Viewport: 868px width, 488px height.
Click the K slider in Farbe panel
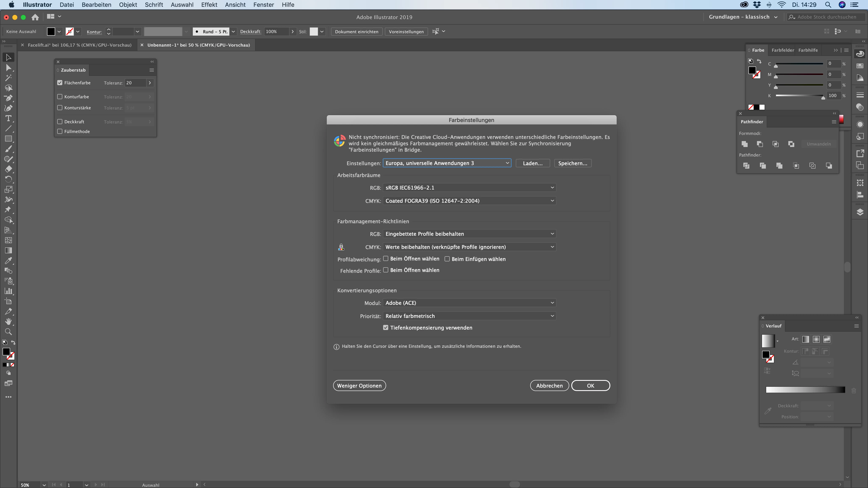(x=799, y=96)
